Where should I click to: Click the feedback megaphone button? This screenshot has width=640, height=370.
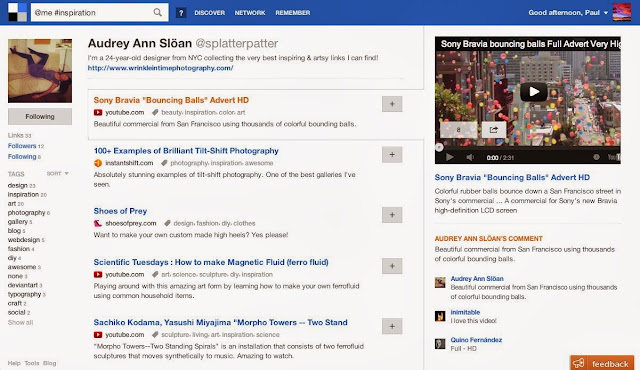click(602, 363)
